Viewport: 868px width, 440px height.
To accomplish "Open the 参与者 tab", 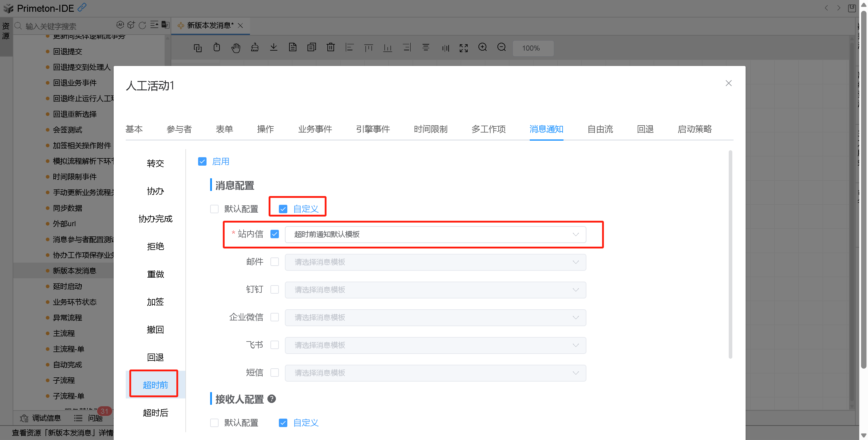I will 179,129.
